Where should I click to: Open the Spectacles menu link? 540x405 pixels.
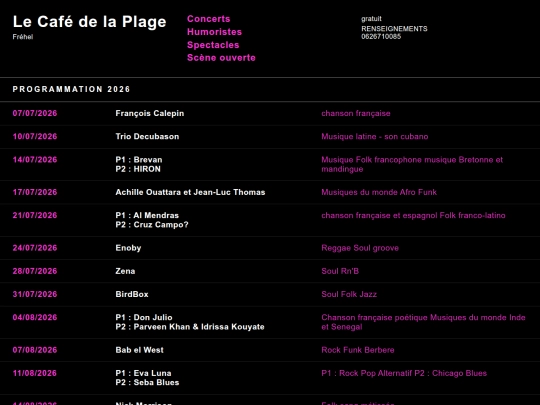tap(213, 45)
